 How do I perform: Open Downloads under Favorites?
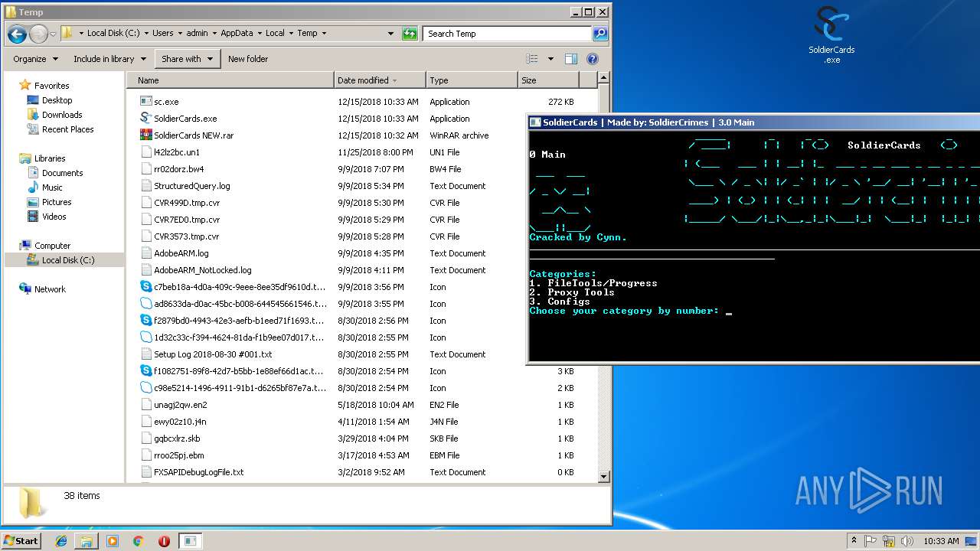tap(62, 115)
